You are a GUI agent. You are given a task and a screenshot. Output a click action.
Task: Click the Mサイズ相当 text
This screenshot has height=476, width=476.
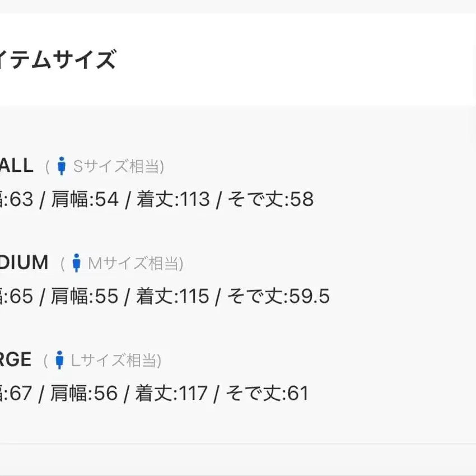coord(135,263)
